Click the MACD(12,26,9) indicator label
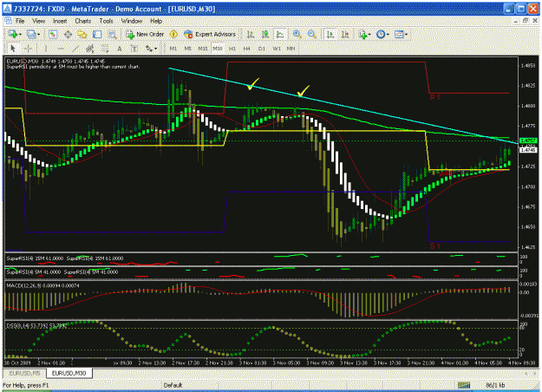This screenshot has height=392, width=542. click(42, 285)
